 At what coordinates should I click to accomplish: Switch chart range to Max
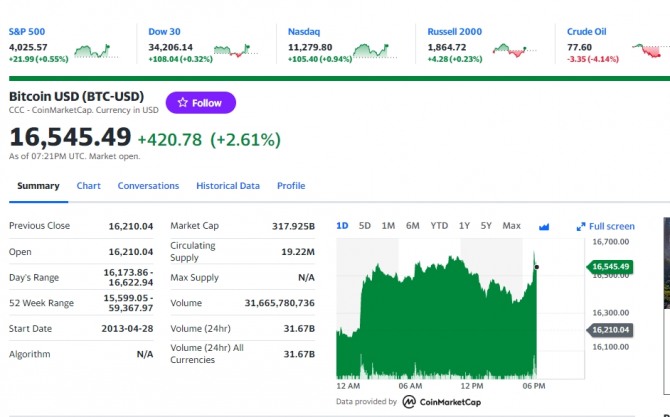pyautogui.click(x=511, y=226)
